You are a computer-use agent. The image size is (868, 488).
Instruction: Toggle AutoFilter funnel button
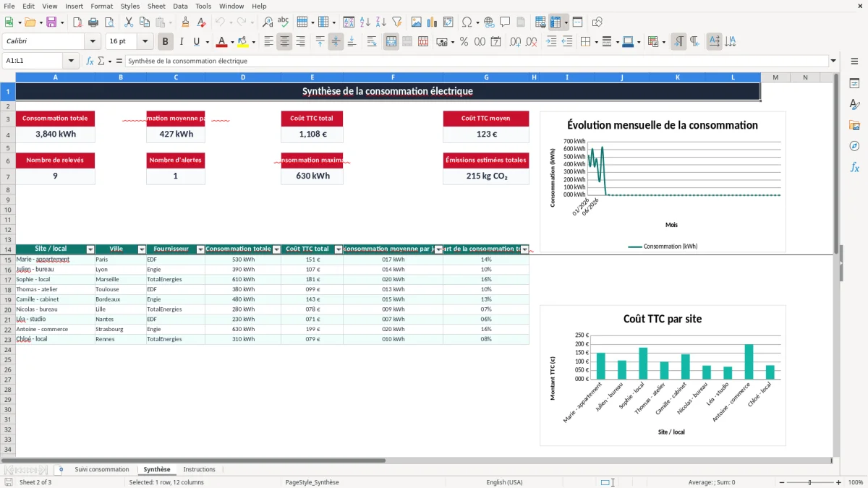397,22
